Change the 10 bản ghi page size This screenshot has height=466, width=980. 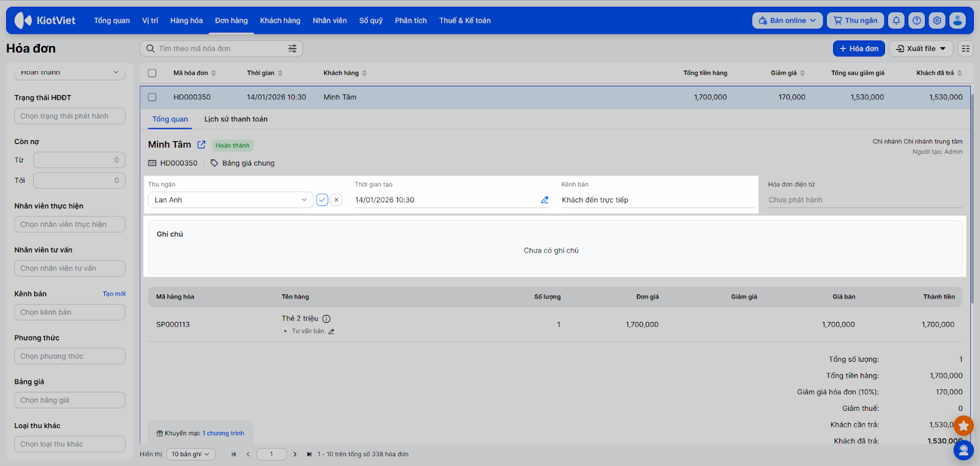[190, 454]
